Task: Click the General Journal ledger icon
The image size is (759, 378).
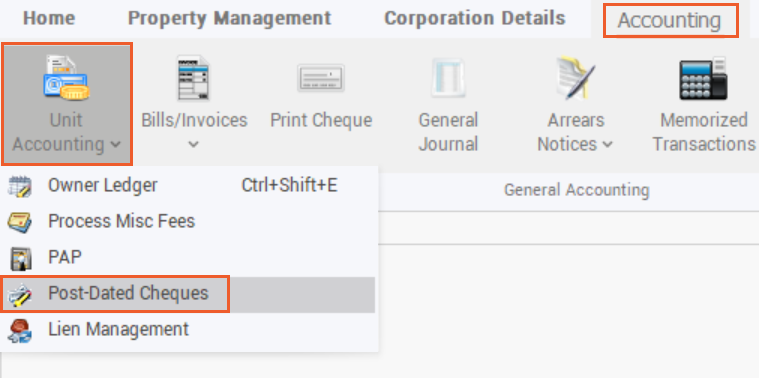Action: pyautogui.click(x=448, y=78)
